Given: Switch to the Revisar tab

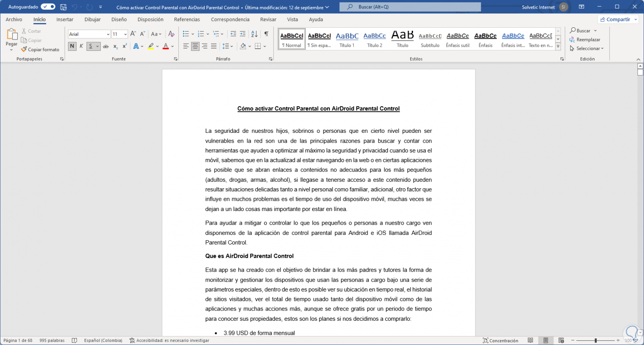Looking at the screenshot, I should tap(268, 20).
